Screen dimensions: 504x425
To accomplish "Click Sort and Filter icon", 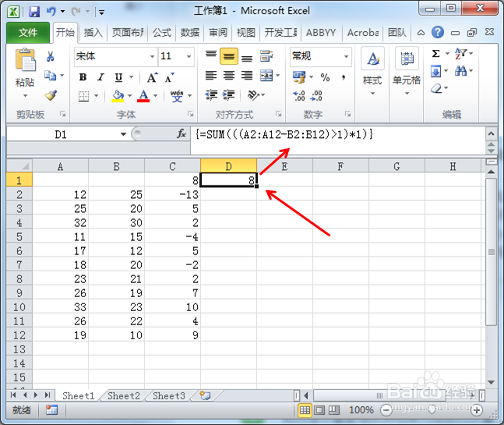I will [460, 53].
